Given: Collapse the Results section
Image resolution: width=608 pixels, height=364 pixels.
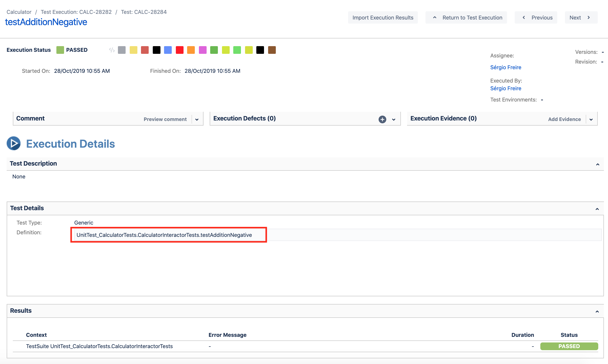Looking at the screenshot, I should click(597, 311).
